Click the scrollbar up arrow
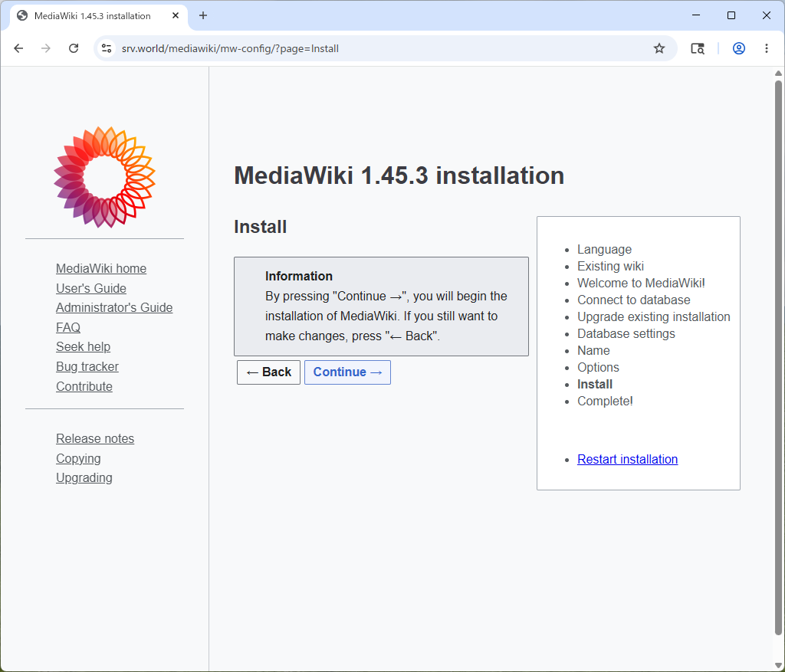The width and height of the screenshot is (785, 672). coord(778,74)
